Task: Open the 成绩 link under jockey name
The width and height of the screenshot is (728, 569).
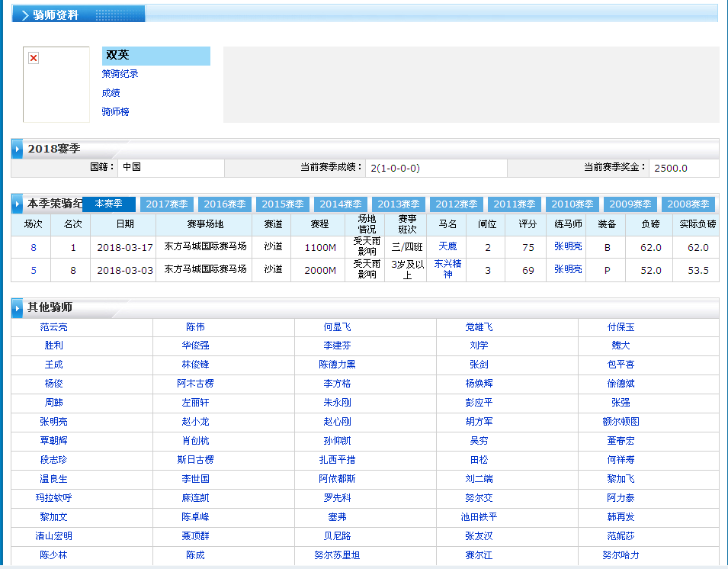Action: tap(111, 93)
